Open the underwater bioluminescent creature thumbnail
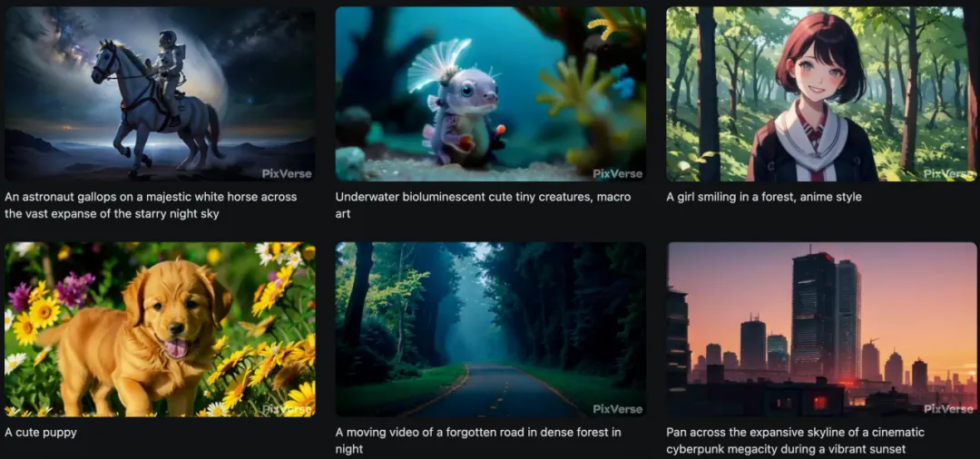Viewport: 980px width, 459px height. [491, 93]
